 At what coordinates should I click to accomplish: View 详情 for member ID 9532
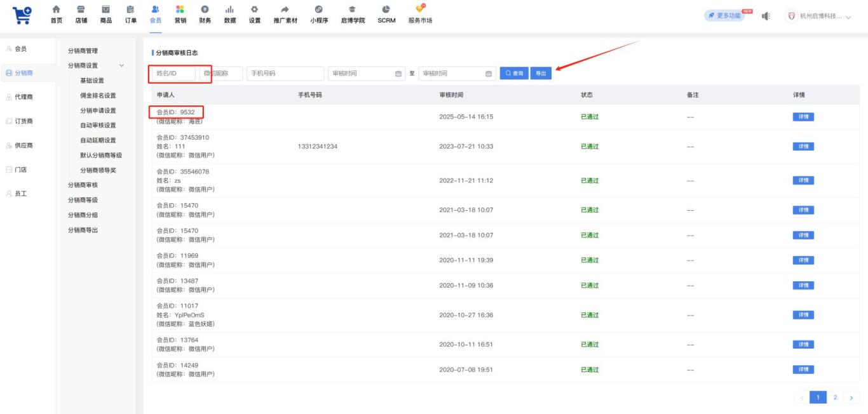tap(803, 117)
